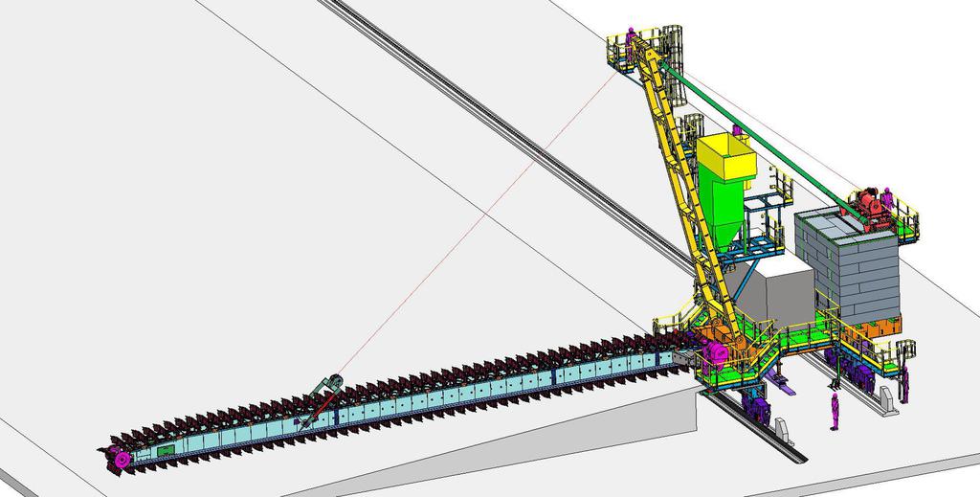Click the magenta person standing on the ground

[835, 410]
